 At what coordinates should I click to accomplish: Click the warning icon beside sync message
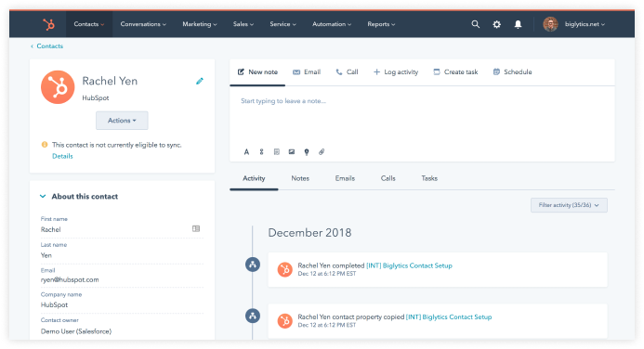tap(45, 145)
